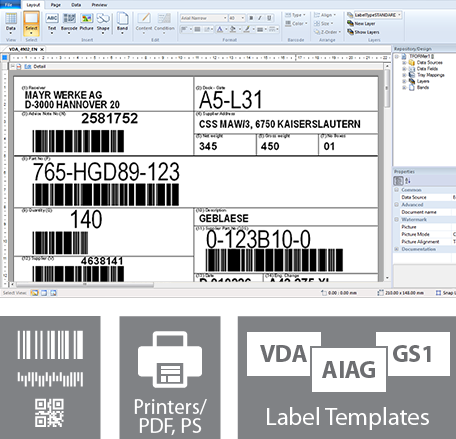Image resolution: width=456 pixels, height=439 pixels.
Task: Click the line color pen icon
Action: pos(247,29)
